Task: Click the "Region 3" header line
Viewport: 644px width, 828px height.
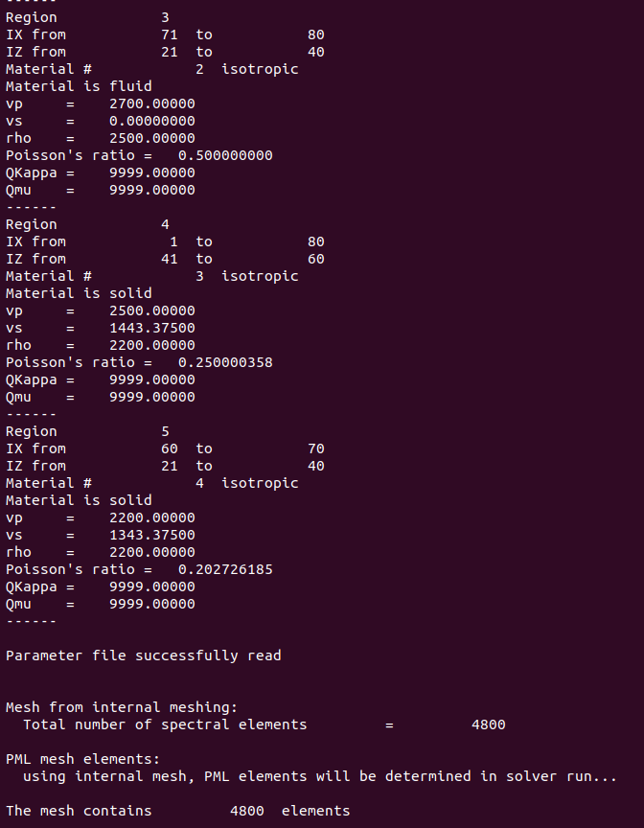Action: click(x=87, y=17)
